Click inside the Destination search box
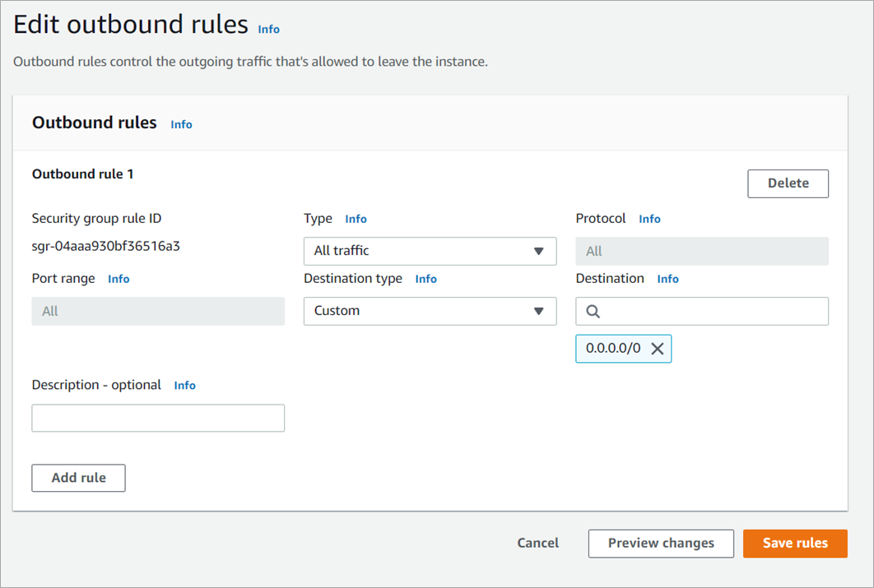The height and width of the screenshot is (588, 874). 712,312
